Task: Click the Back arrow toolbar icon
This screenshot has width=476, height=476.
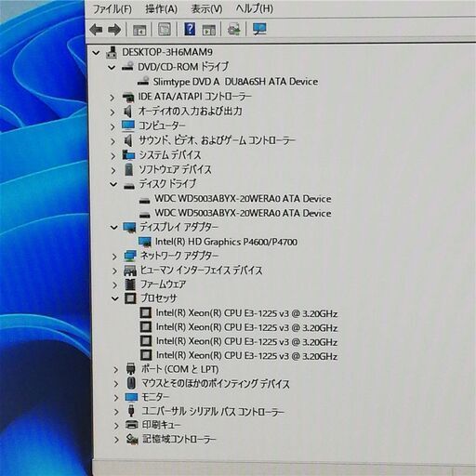Action: pyautogui.click(x=96, y=30)
